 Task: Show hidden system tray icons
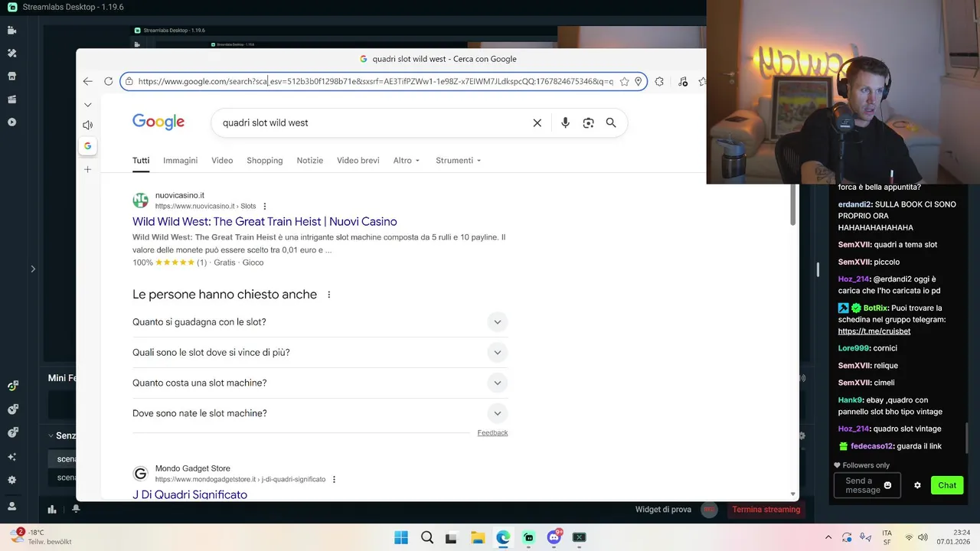pyautogui.click(x=828, y=538)
